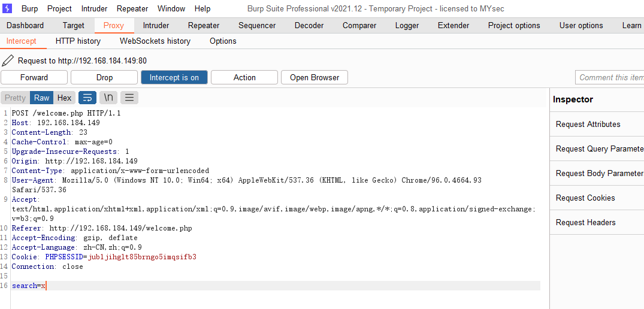Click the Burp Suite logo icon
Screen dimensions: 644x309
click(x=7, y=8)
